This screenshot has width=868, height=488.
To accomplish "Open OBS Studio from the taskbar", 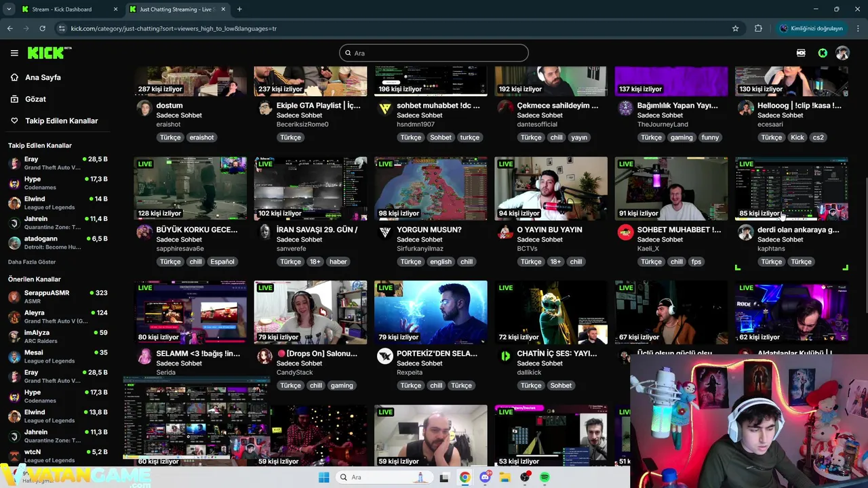I will [x=525, y=477].
